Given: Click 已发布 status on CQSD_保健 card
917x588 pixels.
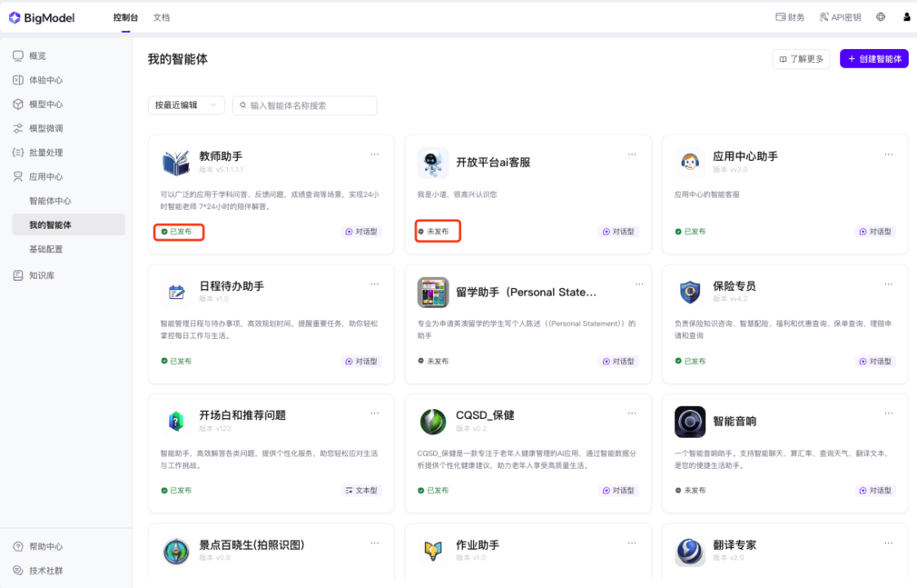Looking at the screenshot, I should 433,490.
